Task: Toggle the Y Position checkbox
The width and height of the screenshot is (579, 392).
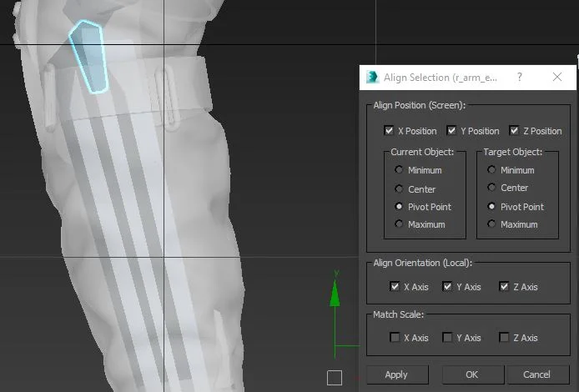Action: [x=451, y=131]
